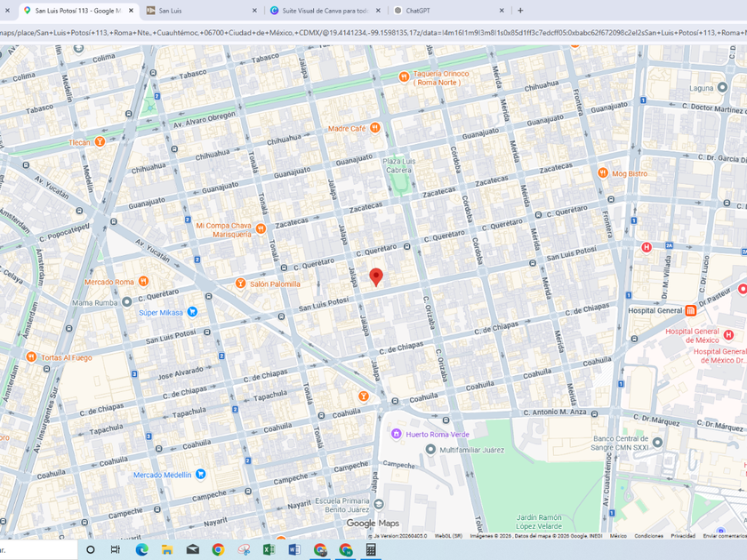Click the red San Luis Potosí 113 pin

376,276
